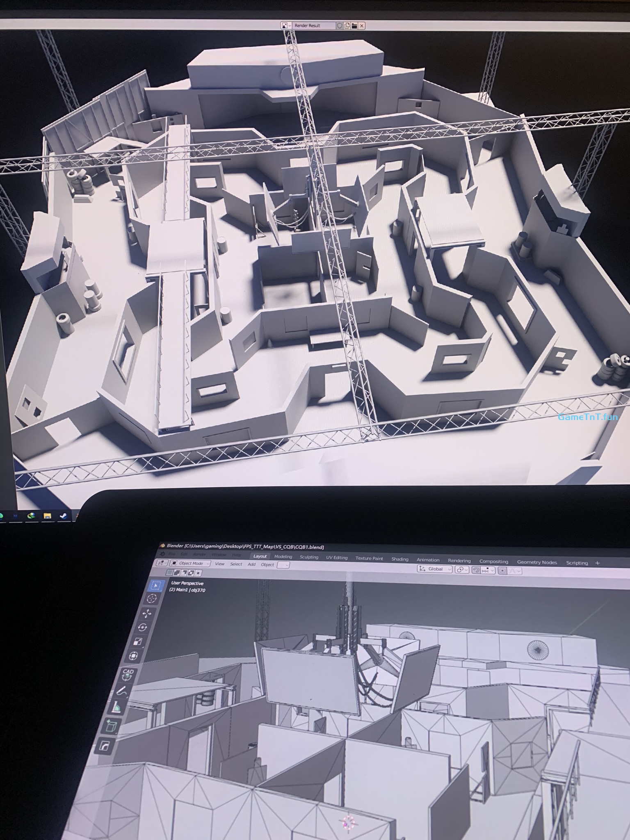Image resolution: width=630 pixels, height=840 pixels.
Task: Switch to the Sculpting workspace tab
Action: point(309,557)
